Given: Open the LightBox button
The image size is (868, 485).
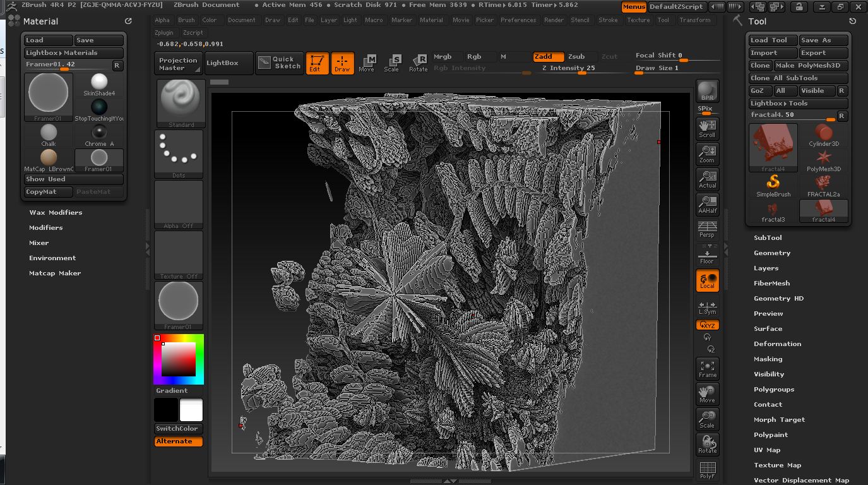Looking at the screenshot, I should (x=229, y=63).
